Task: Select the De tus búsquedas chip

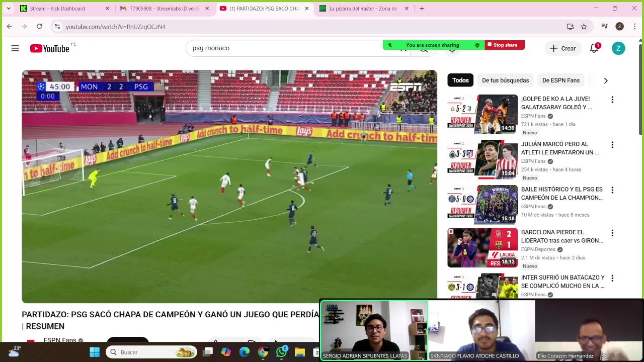Action: click(505, 80)
